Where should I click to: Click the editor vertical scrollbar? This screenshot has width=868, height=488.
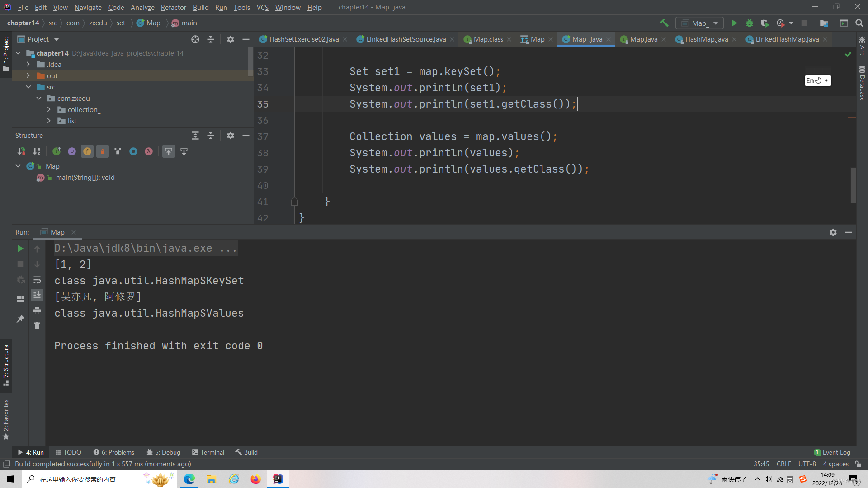[x=853, y=185]
